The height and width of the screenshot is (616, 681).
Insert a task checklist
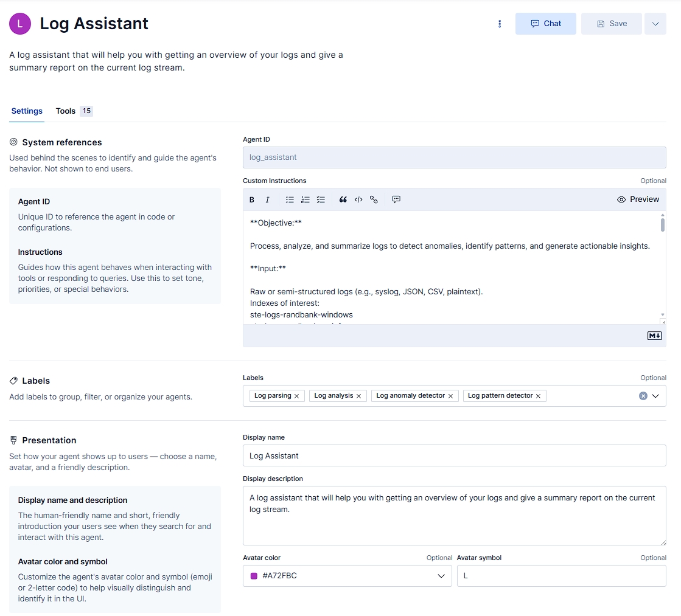click(x=321, y=199)
